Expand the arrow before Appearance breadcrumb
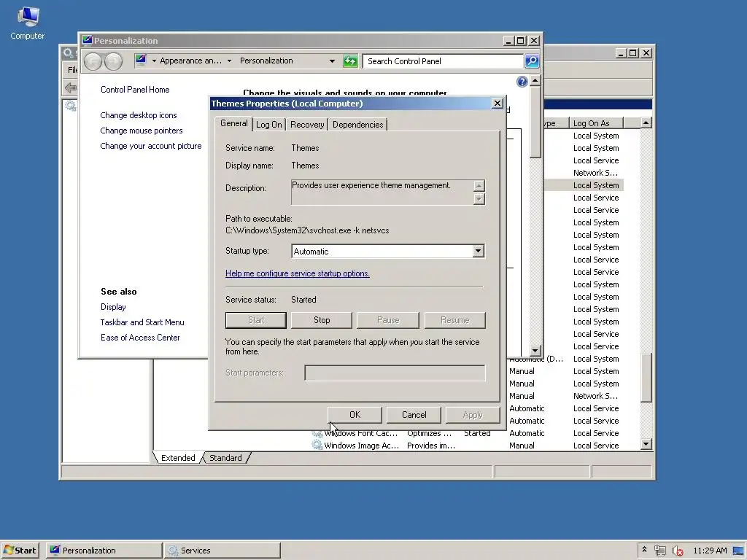 pos(154,61)
